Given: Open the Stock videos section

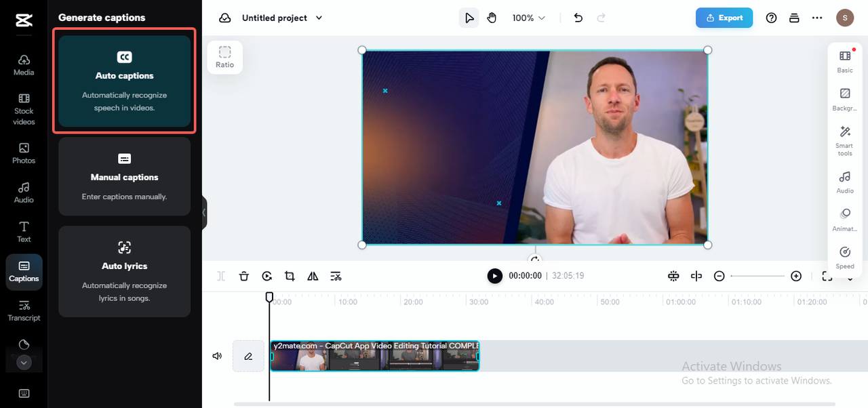Looking at the screenshot, I should [24, 110].
